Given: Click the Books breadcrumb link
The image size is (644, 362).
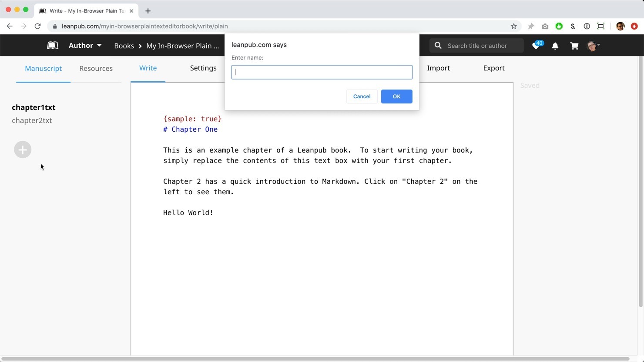Looking at the screenshot, I should coord(124,46).
